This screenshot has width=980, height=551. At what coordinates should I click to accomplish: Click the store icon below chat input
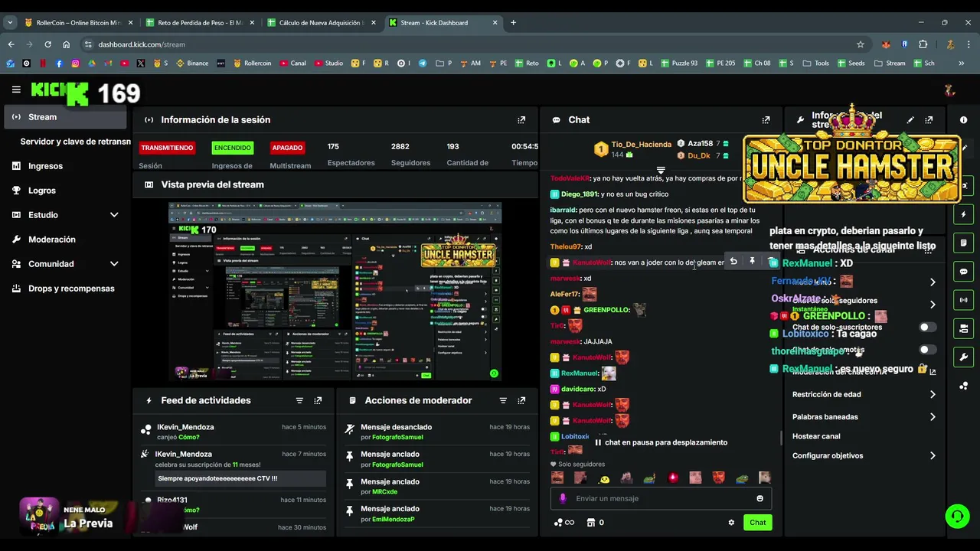pyautogui.click(x=590, y=523)
